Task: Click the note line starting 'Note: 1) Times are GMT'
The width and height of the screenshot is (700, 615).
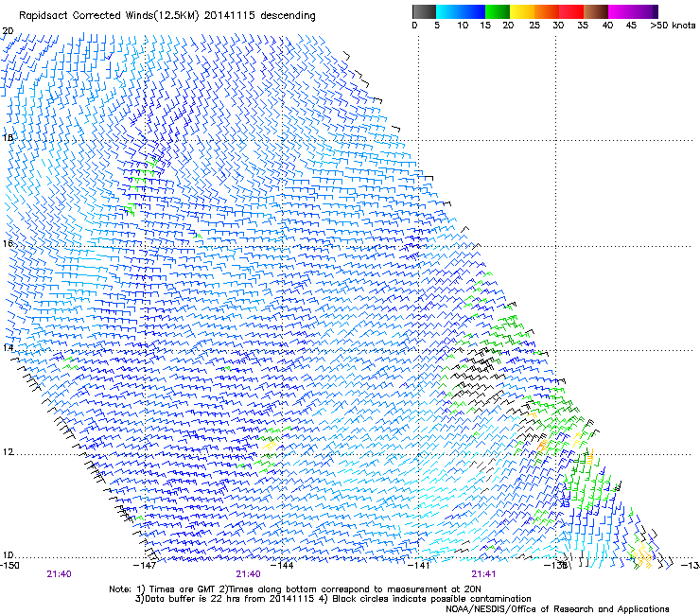Action: click(x=295, y=589)
